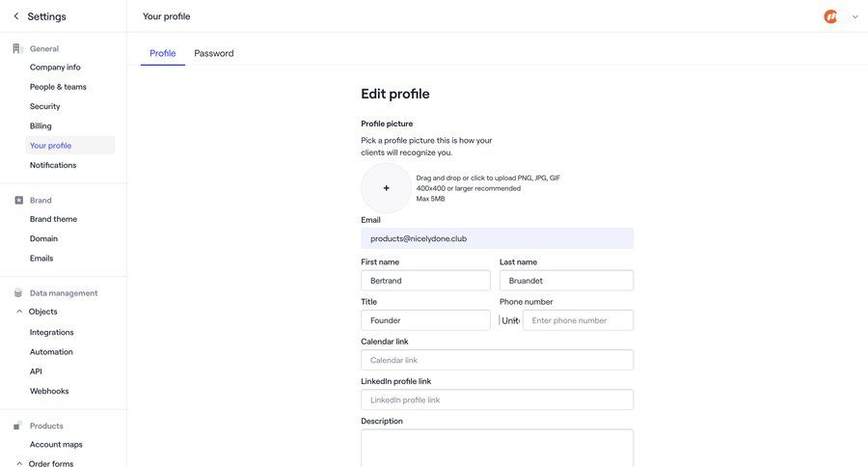Click the Edit profile heading

395,94
